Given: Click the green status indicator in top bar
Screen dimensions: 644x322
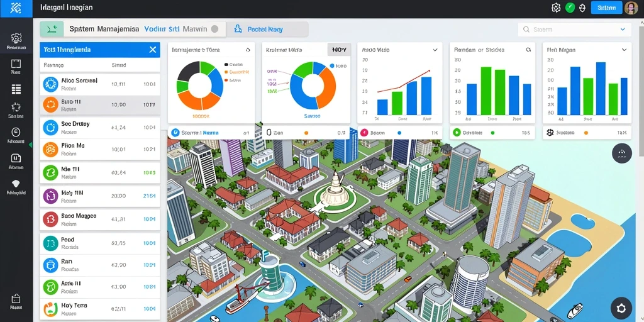Looking at the screenshot, I should click(570, 8).
